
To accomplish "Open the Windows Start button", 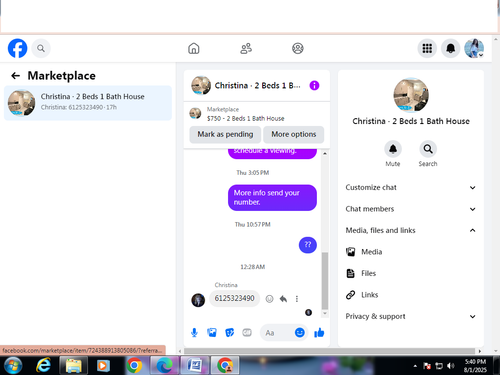I will 13,365.
